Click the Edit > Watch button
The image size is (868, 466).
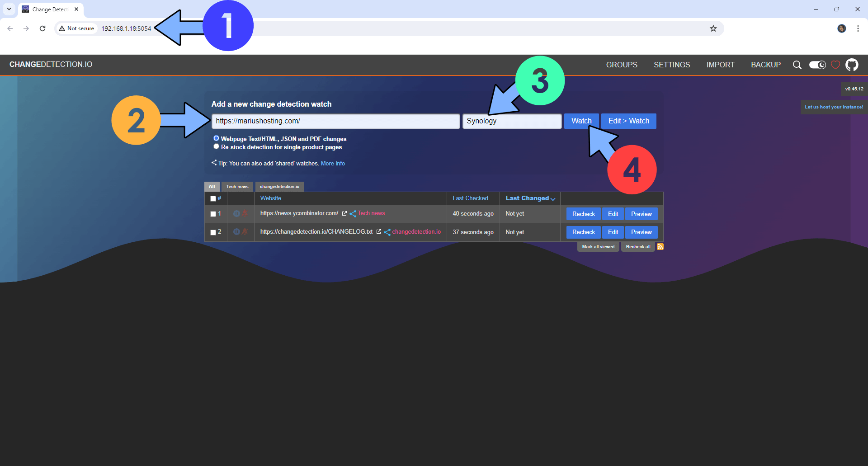(x=628, y=121)
